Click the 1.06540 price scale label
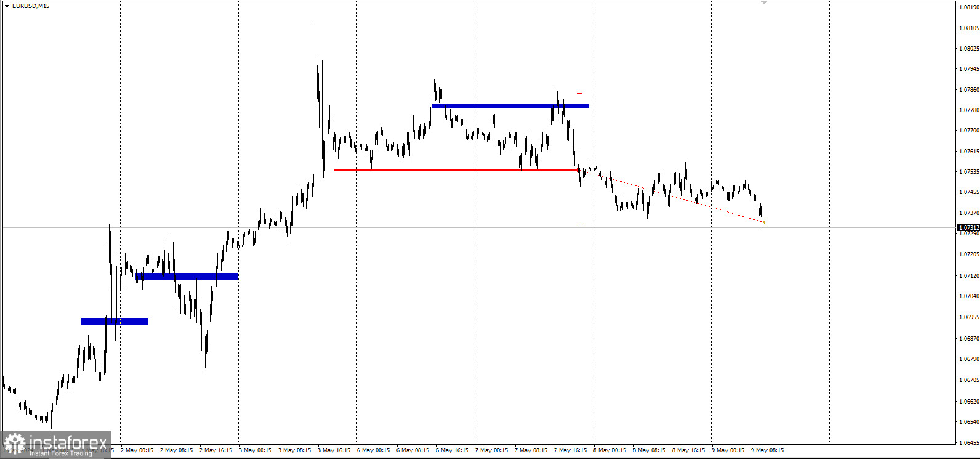The image size is (980, 459). coord(969,421)
